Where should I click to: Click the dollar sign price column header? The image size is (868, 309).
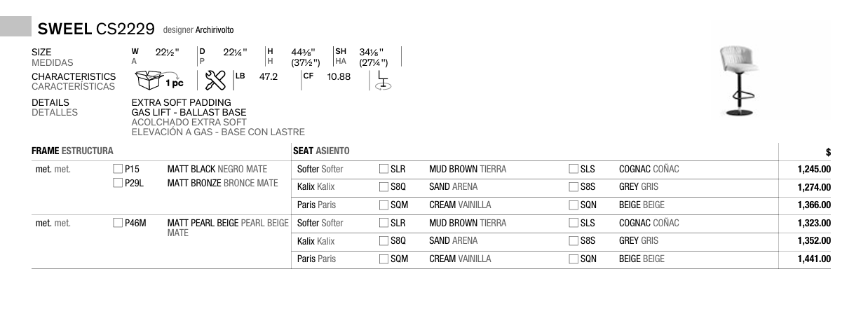click(828, 151)
